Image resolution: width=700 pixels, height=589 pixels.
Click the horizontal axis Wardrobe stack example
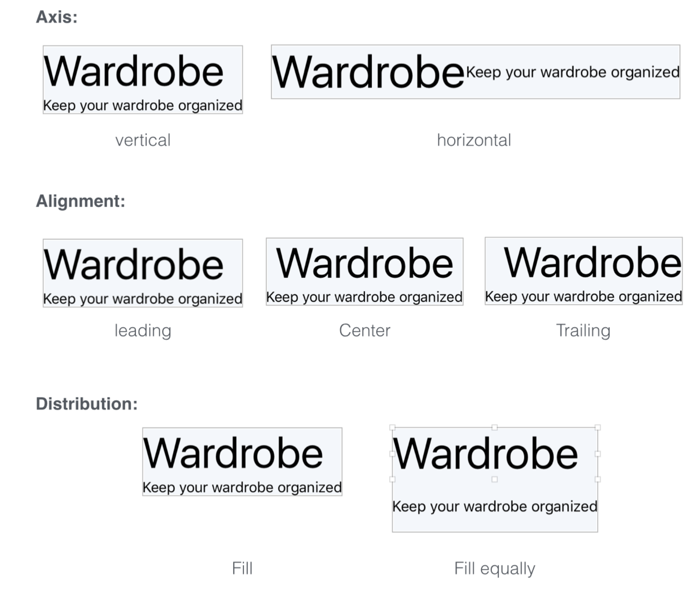[x=475, y=72]
